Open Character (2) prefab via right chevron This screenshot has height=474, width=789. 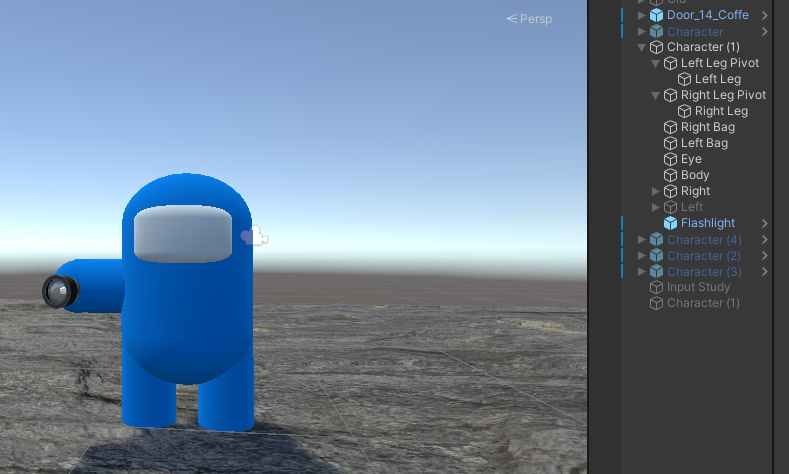[x=764, y=256]
